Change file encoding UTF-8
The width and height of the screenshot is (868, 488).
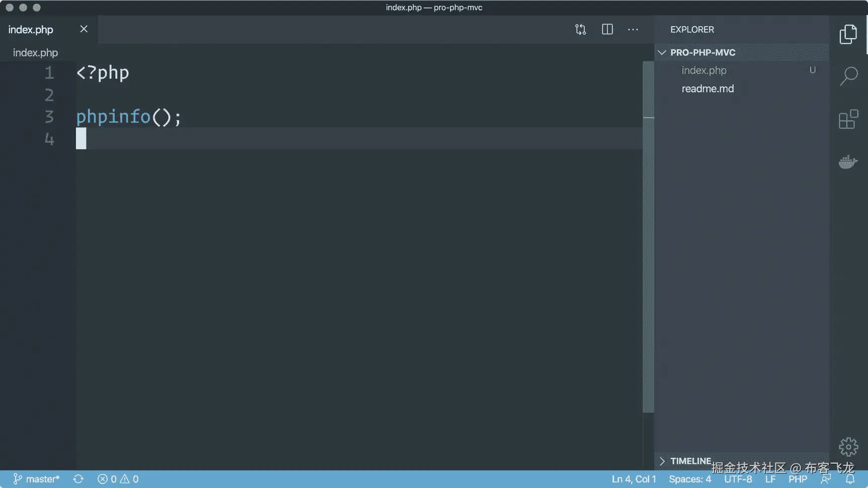tap(738, 479)
